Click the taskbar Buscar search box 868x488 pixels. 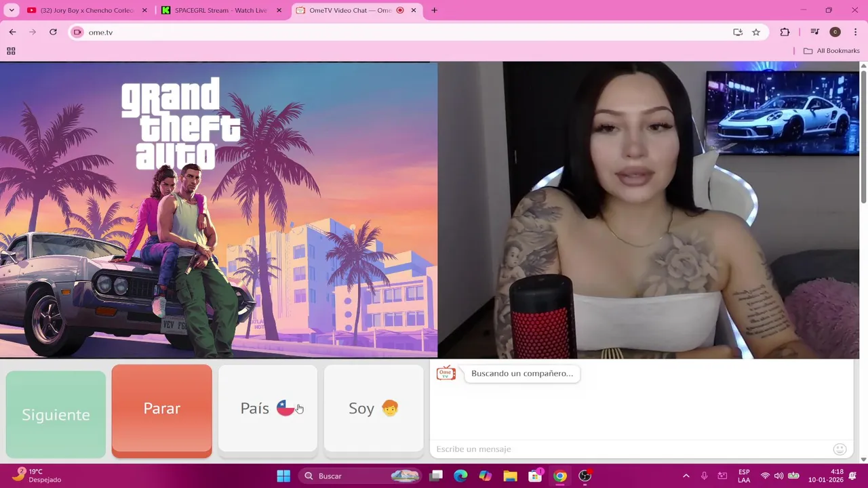[360, 476]
